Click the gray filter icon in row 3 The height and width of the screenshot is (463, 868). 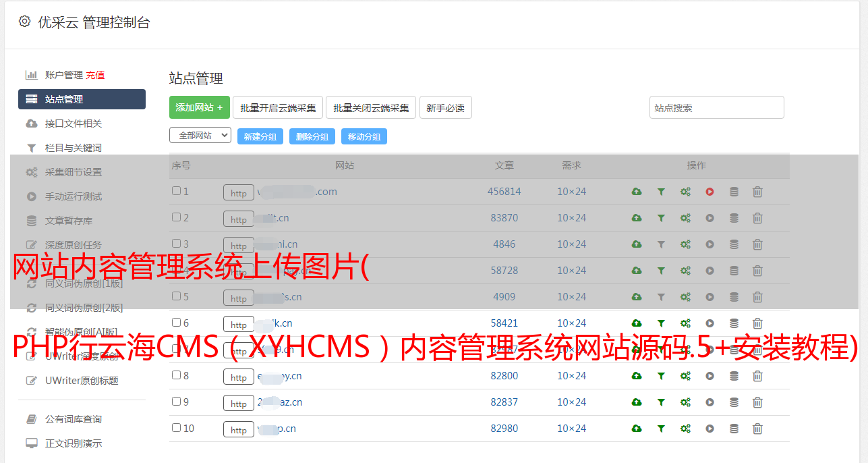pos(661,244)
